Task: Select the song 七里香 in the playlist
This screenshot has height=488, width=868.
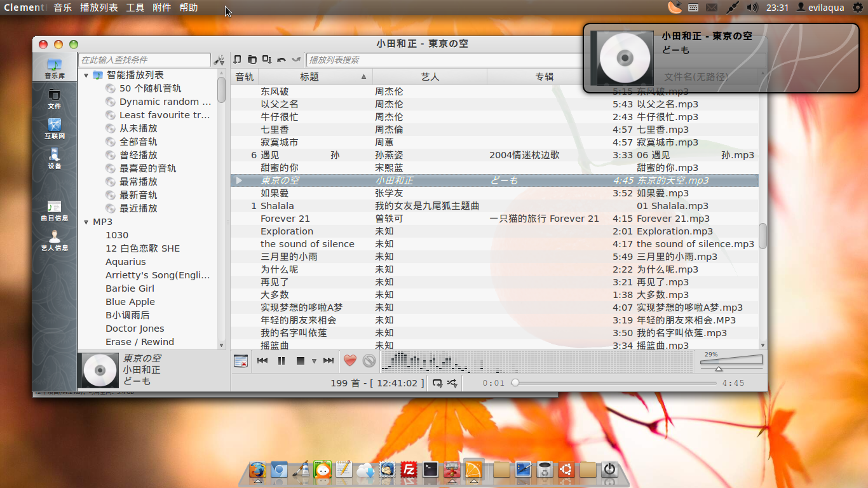Action: (494, 130)
